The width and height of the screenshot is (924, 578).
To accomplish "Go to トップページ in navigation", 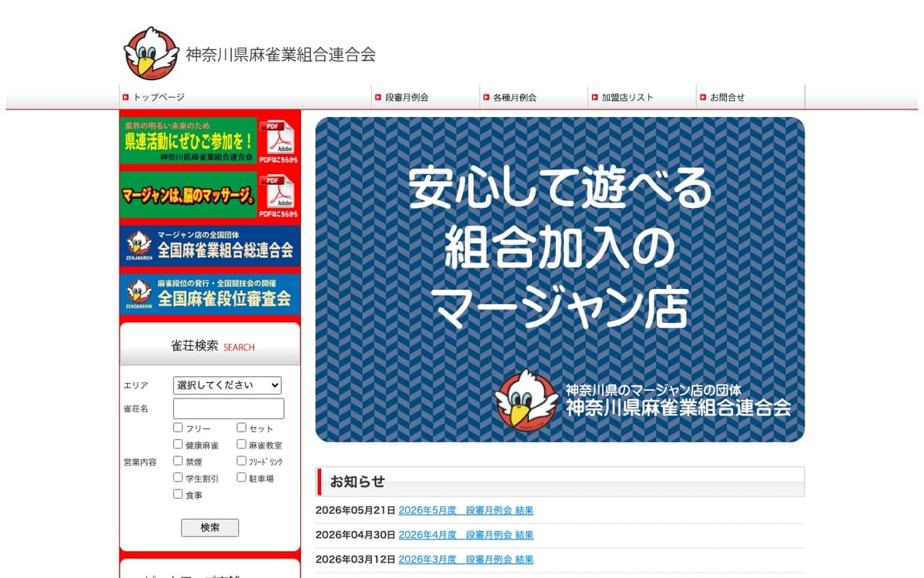I will tap(159, 97).
